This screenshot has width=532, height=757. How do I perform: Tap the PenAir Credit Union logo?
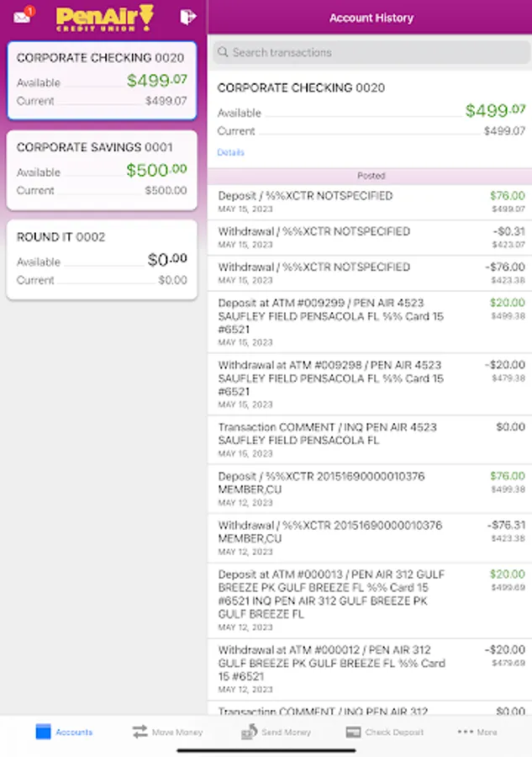tap(104, 17)
